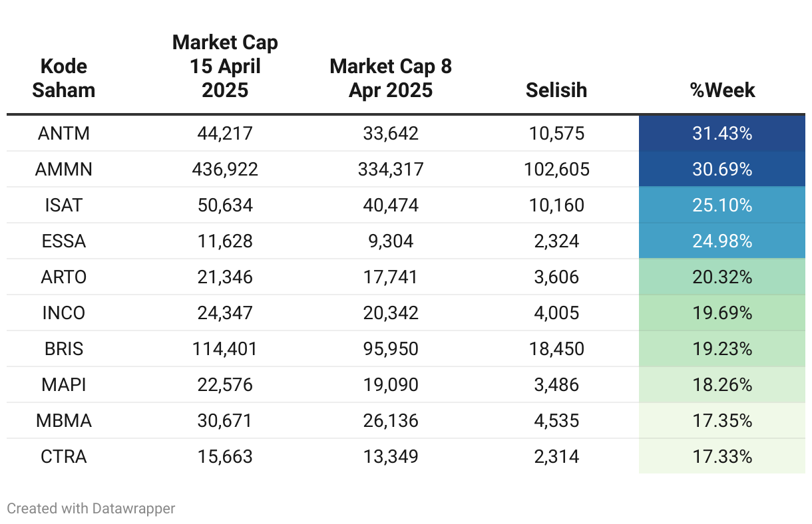This screenshot has width=812, height=524.
Task: Select the green 20.32% ARTO cell
Action: [x=722, y=277]
